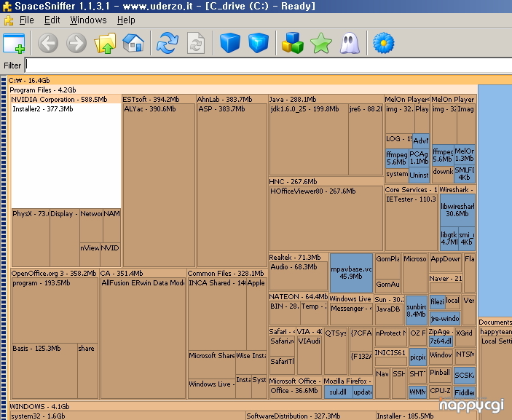
Task: Select the SoftwareDistribution - 327.3Mb block
Action: [x=310, y=416]
